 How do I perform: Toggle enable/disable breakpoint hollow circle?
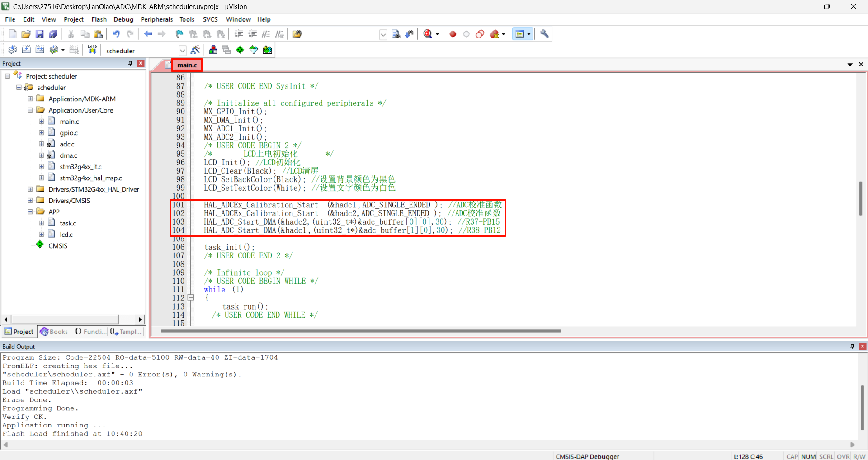tap(467, 34)
